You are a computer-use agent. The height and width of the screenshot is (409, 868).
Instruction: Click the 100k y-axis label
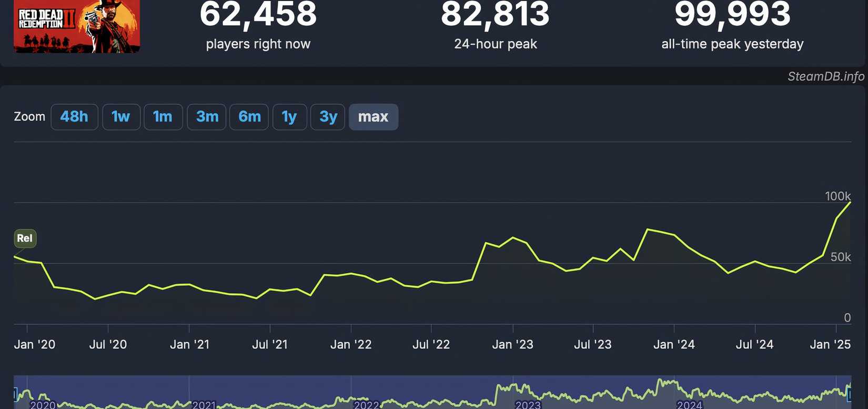(838, 196)
